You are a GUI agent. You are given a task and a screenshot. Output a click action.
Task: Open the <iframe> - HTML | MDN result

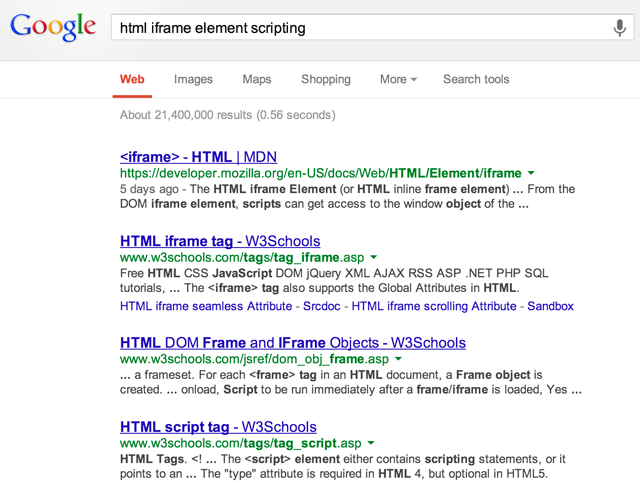coord(198,157)
